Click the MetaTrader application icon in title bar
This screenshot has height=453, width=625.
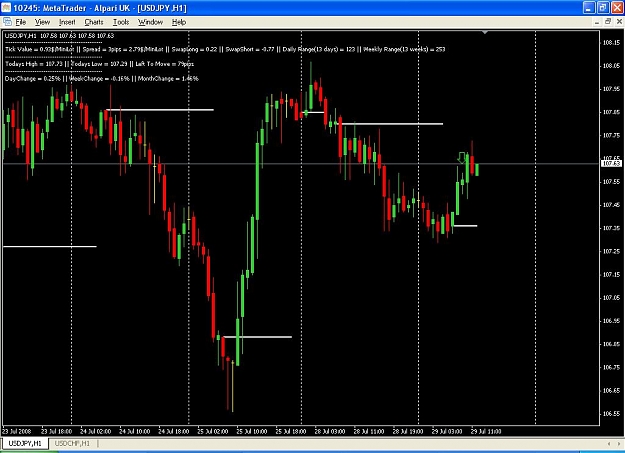[x=6, y=8]
